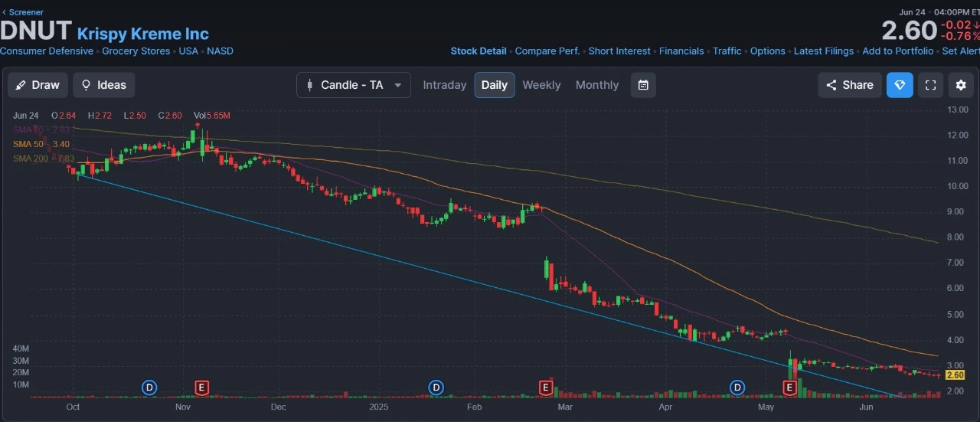Open the Consumer Defensive sector link

[47, 51]
